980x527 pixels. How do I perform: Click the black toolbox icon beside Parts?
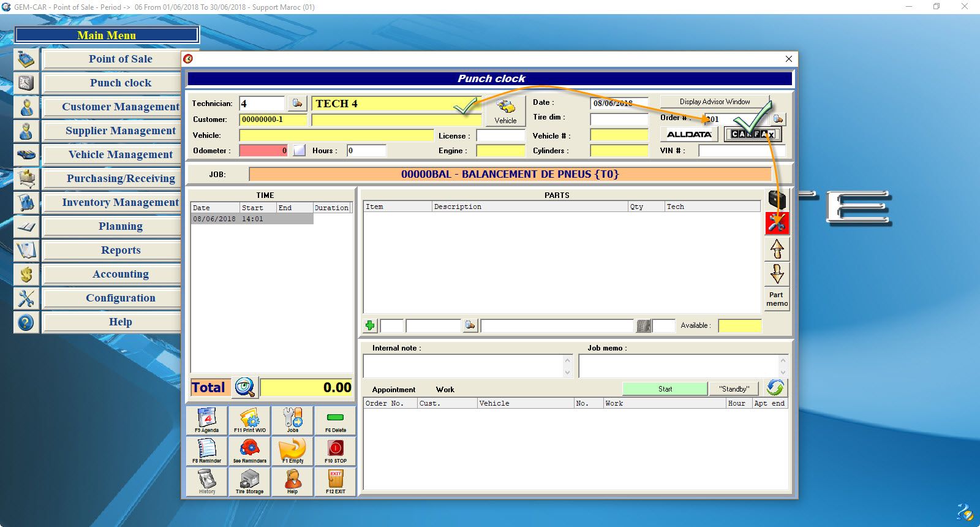point(777,199)
